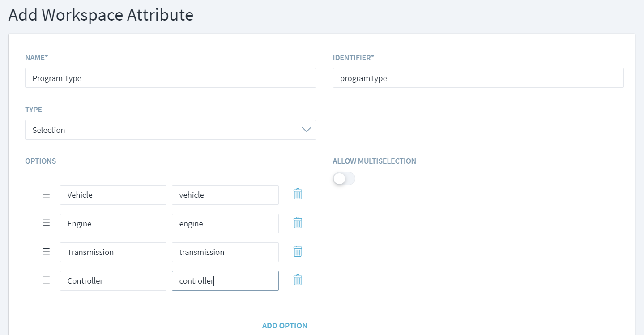Image resolution: width=644 pixels, height=335 pixels.
Task: Focus the Name field containing Program Type
Action: pyautogui.click(x=170, y=78)
